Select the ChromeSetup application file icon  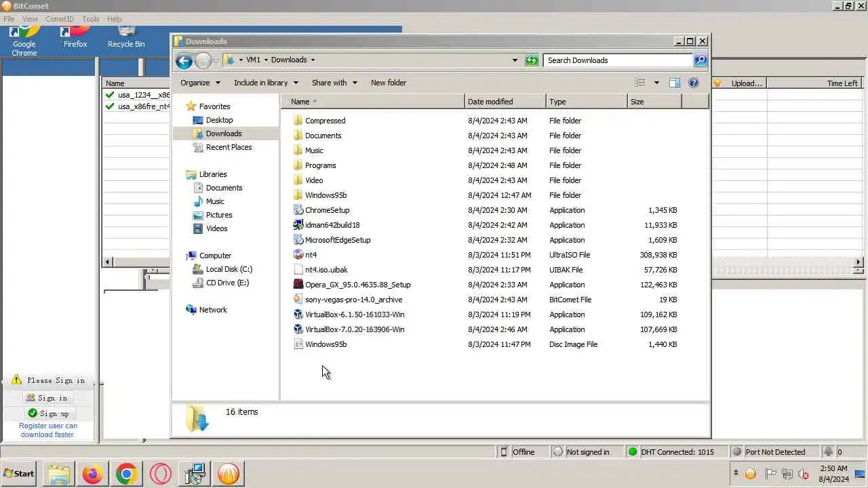[x=298, y=210]
